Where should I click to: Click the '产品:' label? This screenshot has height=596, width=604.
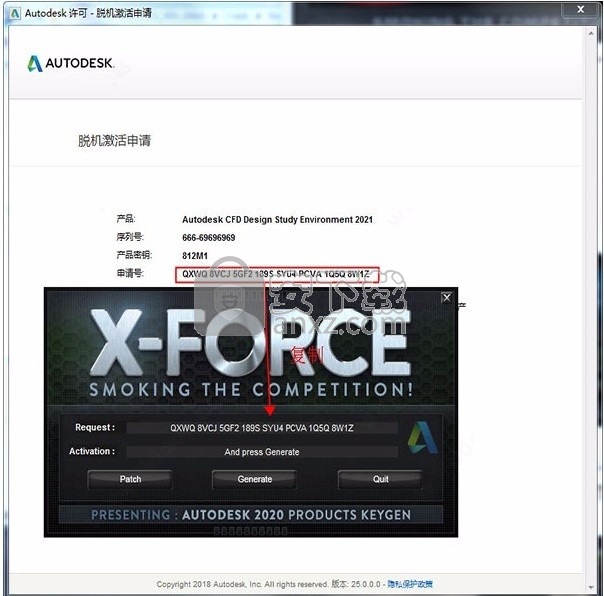[126, 218]
